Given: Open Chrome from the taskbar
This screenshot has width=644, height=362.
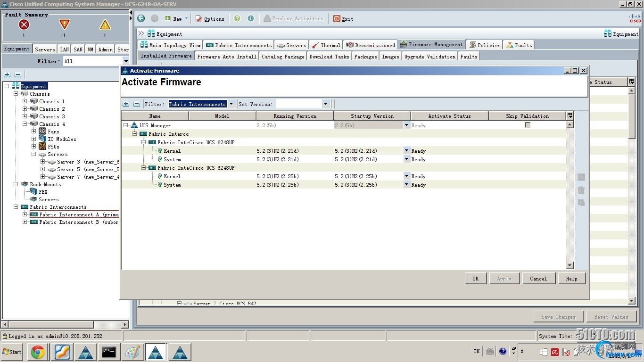Looking at the screenshot, I should [x=38, y=352].
